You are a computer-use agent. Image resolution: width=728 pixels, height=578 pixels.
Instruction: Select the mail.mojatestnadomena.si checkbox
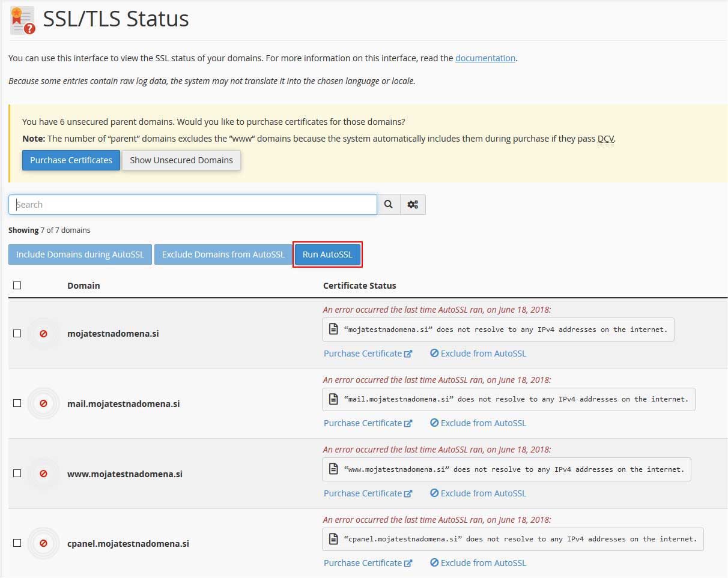point(17,403)
